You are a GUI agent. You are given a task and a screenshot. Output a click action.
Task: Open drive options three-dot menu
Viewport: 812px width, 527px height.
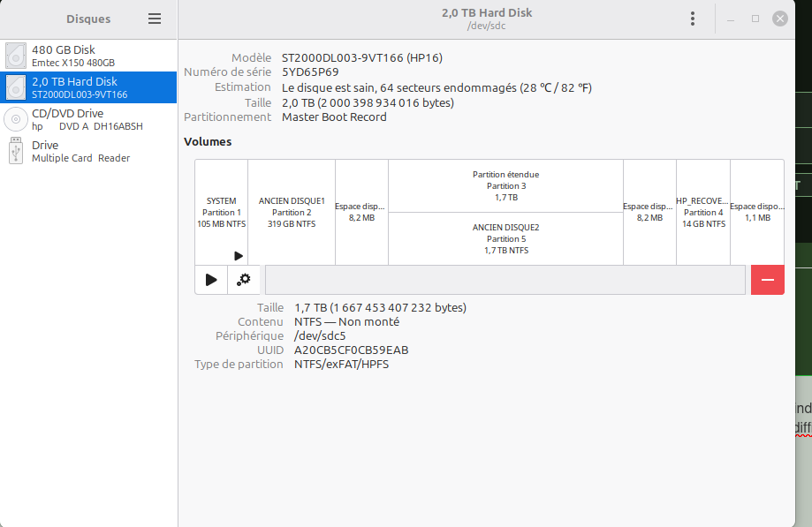pyautogui.click(x=693, y=19)
